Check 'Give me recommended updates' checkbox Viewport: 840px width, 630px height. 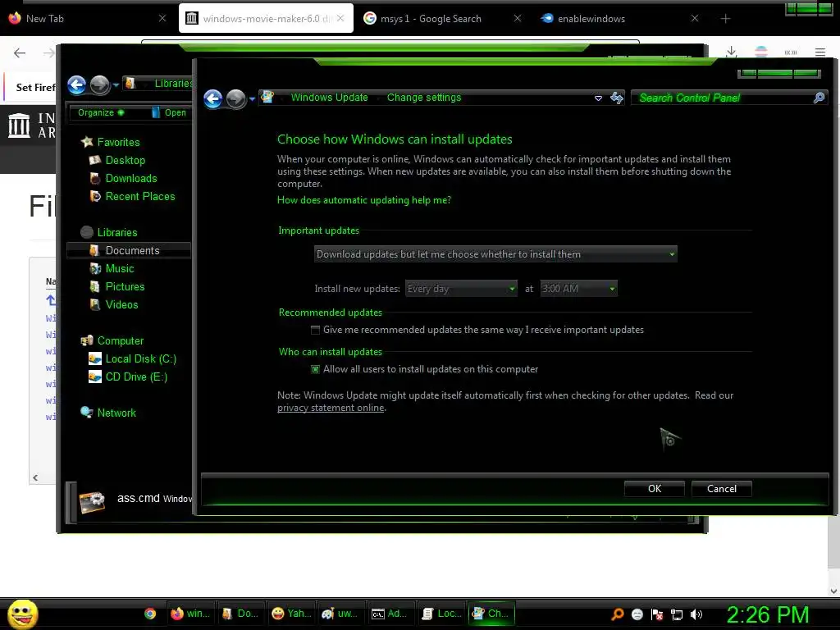(316, 330)
